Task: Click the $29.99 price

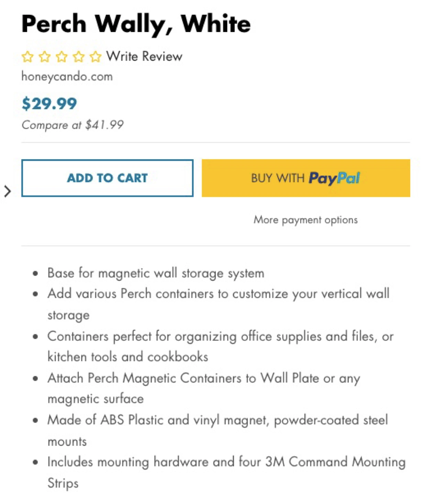Action: pyautogui.click(x=49, y=104)
